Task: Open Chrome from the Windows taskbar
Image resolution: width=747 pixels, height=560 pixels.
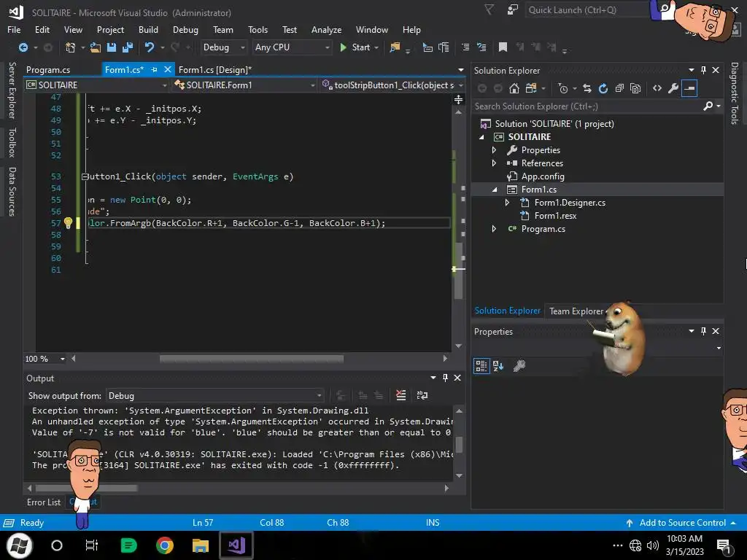Action: [165, 545]
